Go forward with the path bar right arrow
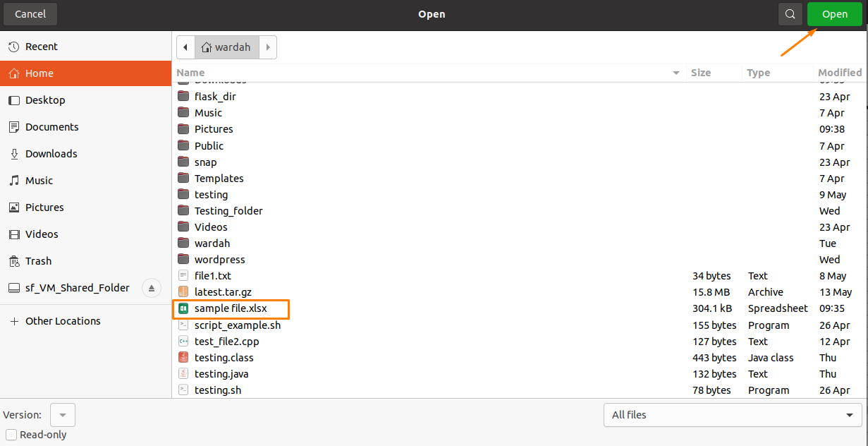The image size is (868, 446). (268, 48)
